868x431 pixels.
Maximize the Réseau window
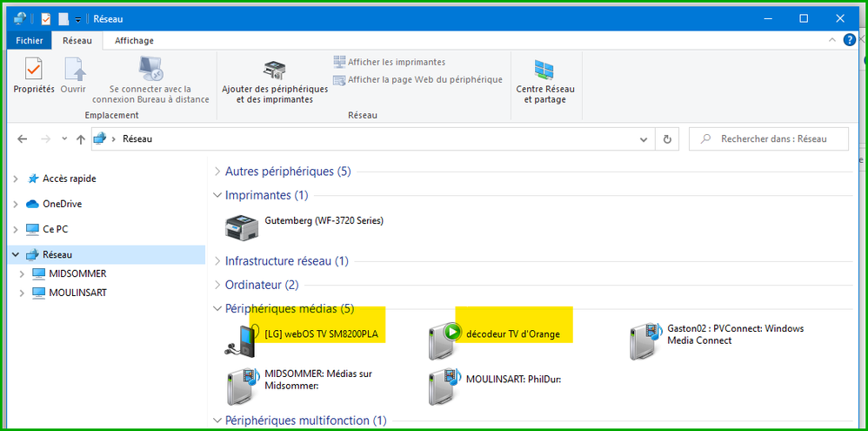point(804,18)
